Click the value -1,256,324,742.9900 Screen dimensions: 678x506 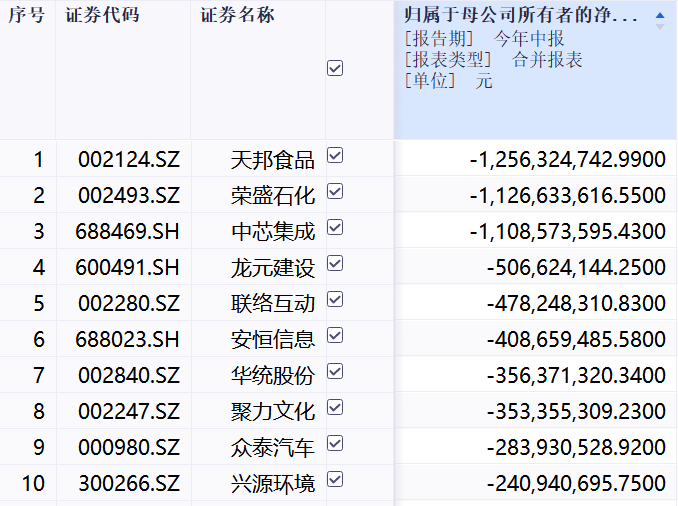pos(568,160)
